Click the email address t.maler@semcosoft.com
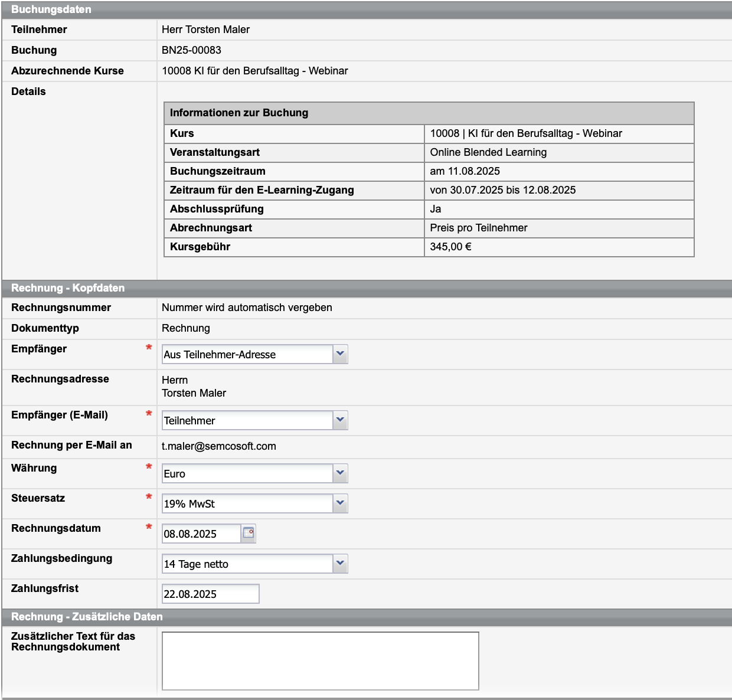732x700 pixels. pos(219,446)
